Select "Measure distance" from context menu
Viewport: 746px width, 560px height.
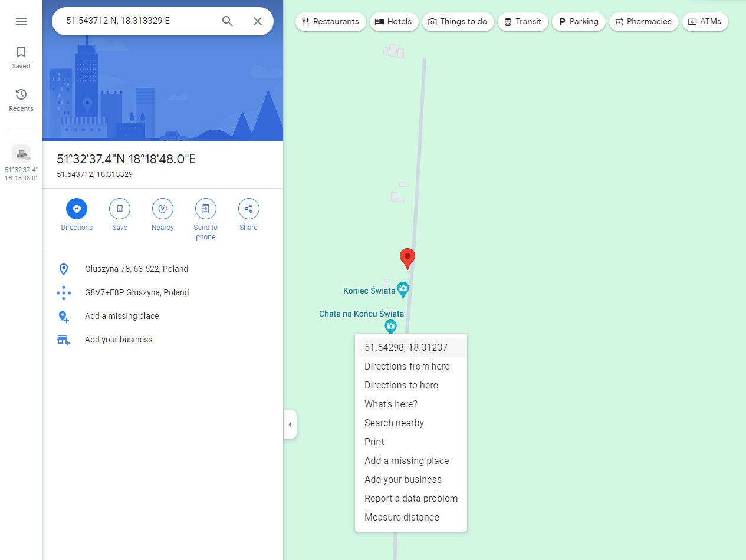402,517
